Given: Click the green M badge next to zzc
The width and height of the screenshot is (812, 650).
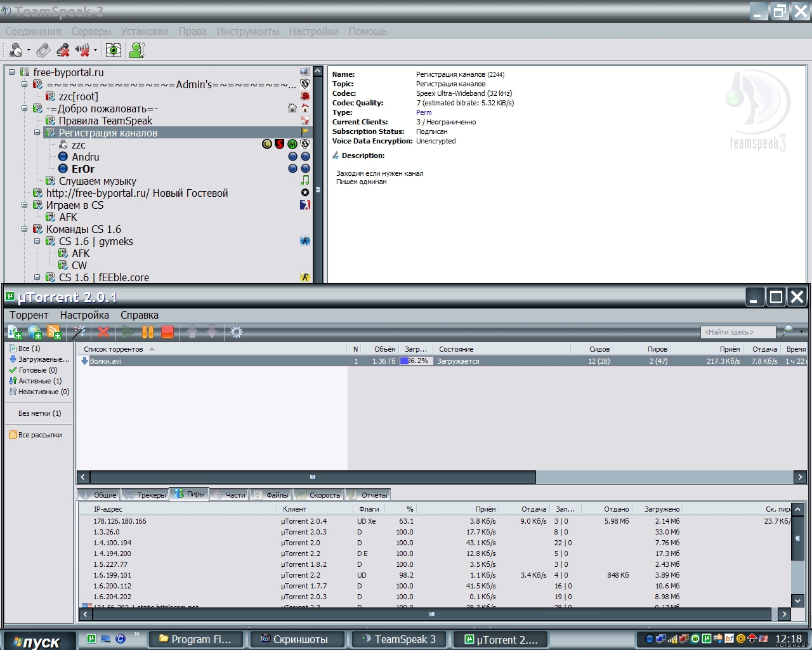Looking at the screenshot, I should (292, 144).
